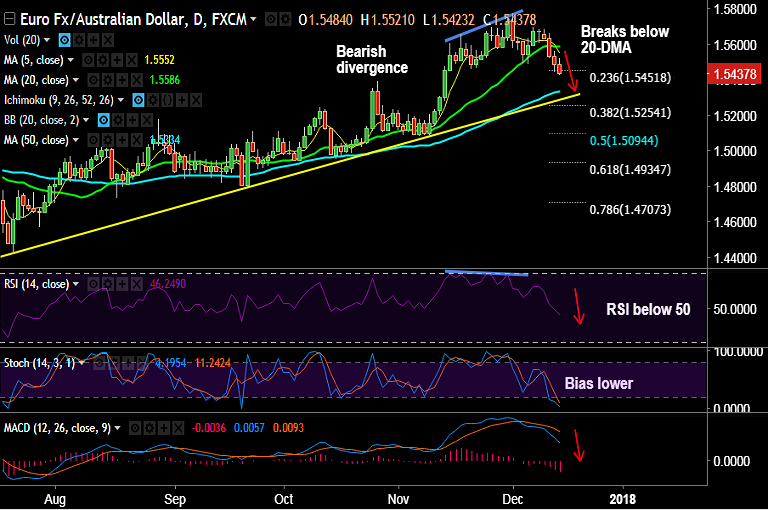The image size is (768, 510).
Task: Click Fibonacci level 0.5(1.50944) label
Action: click(x=624, y=141)
